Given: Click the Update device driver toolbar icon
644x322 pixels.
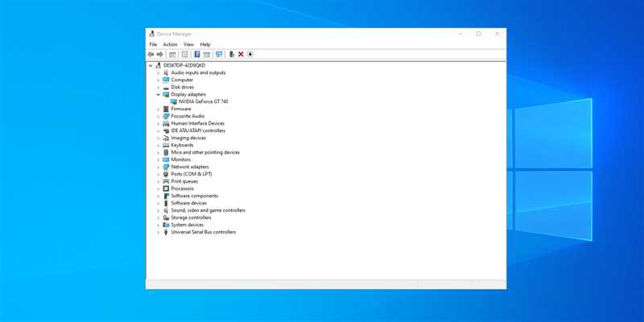Looking at the screenshot, I should 232,54.
